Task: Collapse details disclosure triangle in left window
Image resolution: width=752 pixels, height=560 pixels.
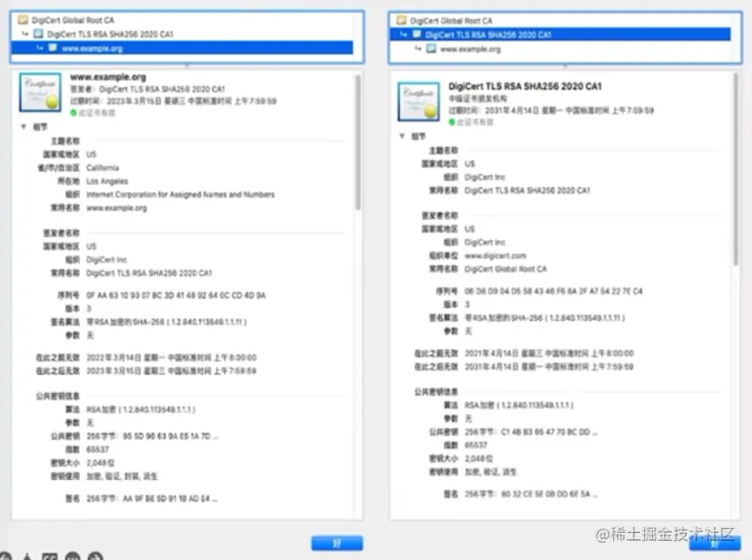Action: (x=23, y=127)
